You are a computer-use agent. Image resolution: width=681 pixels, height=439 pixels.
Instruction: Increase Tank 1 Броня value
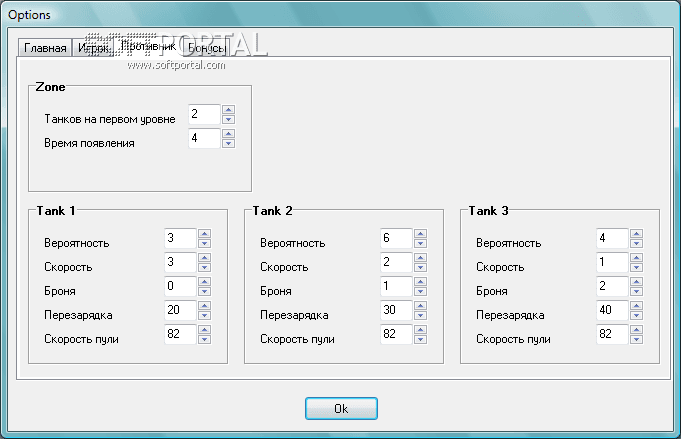tap(204, 282)
